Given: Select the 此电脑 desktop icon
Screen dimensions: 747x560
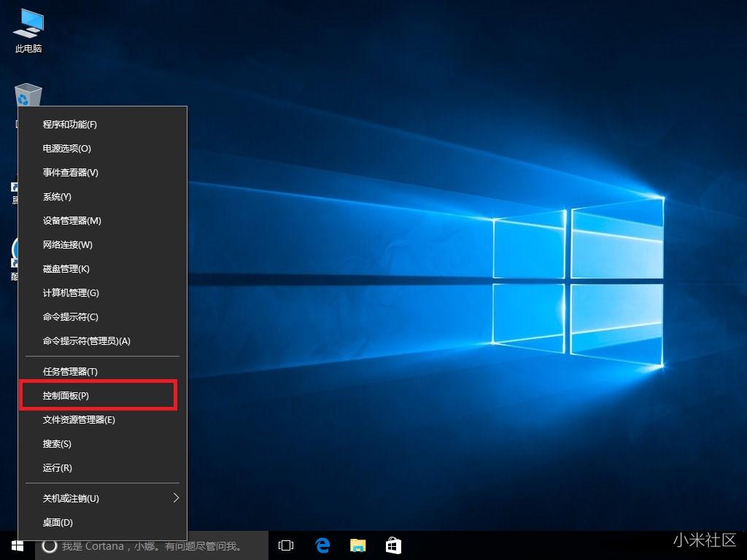Looking at the screenshot, I should tap(28, 31).
